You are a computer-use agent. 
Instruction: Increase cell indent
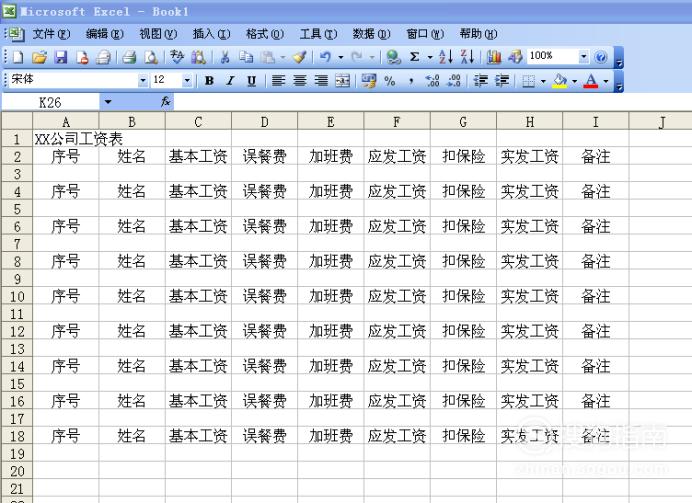501,81
